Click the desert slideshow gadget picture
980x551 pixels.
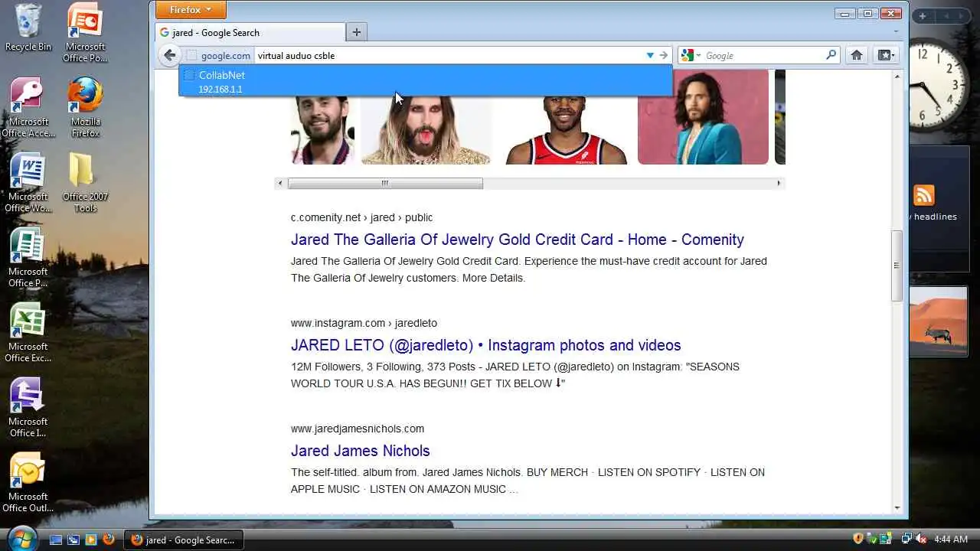click(939, 321)
